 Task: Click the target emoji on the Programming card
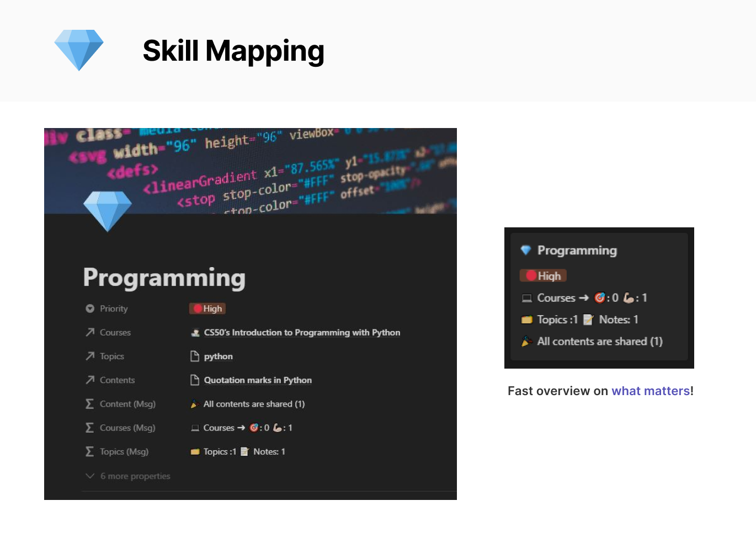[x=600, y=297]
